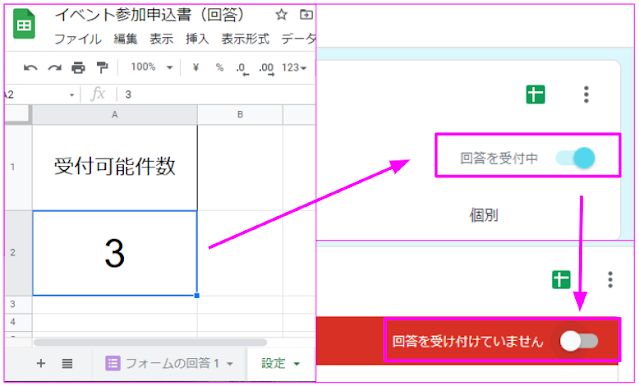This screenshot has width=639, height=386.
Task: Open the 挿入 menu
Action: tap(197, 39)
